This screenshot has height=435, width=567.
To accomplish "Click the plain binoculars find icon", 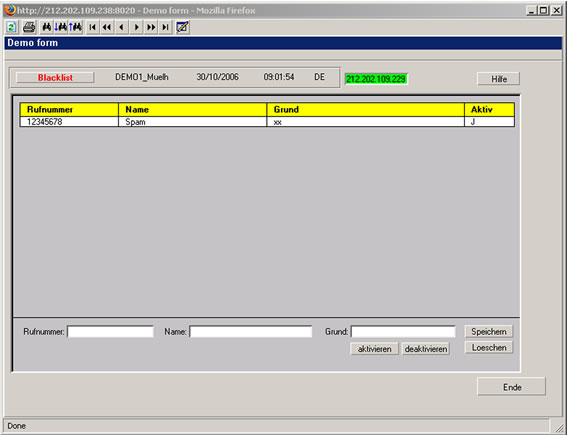I will click(47, 27).
